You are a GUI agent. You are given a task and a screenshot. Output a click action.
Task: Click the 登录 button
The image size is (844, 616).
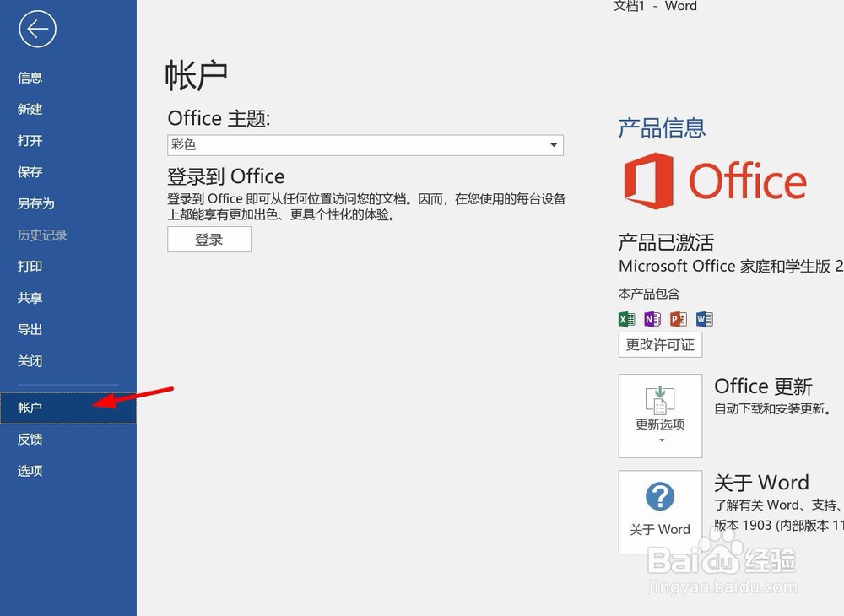click(208, 240)
